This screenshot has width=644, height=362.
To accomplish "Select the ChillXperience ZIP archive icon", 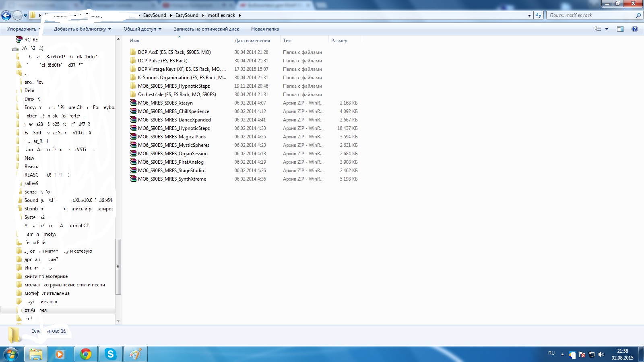I will [133, 111].
